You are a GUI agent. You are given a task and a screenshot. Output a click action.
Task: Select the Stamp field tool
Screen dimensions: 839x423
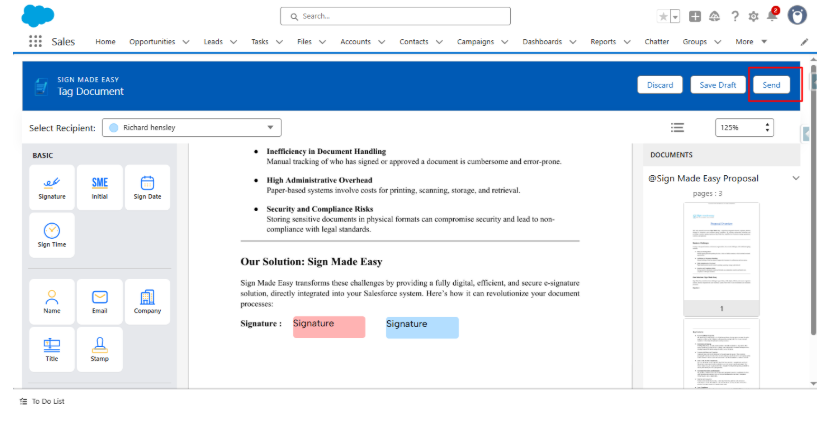tap(100, 349)
